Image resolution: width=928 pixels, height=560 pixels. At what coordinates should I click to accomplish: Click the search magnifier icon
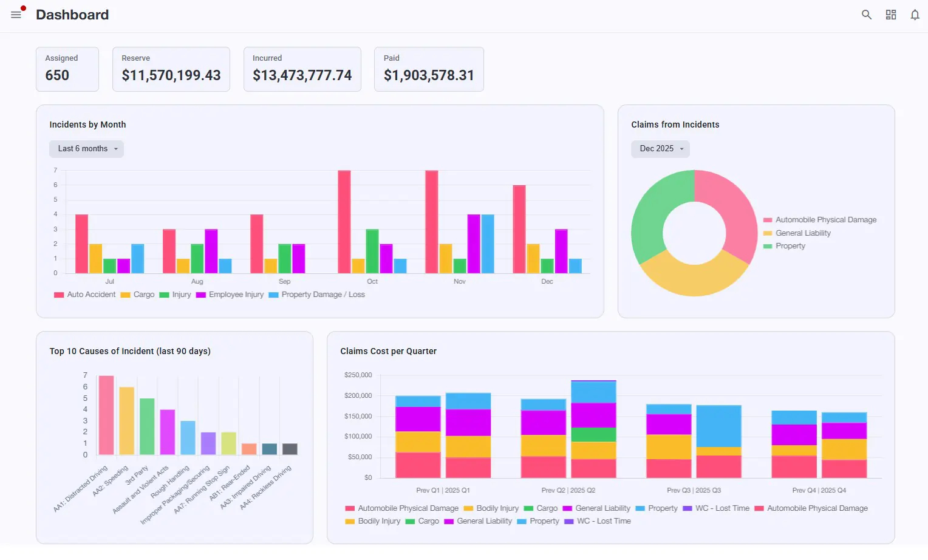tap(867, 15)
